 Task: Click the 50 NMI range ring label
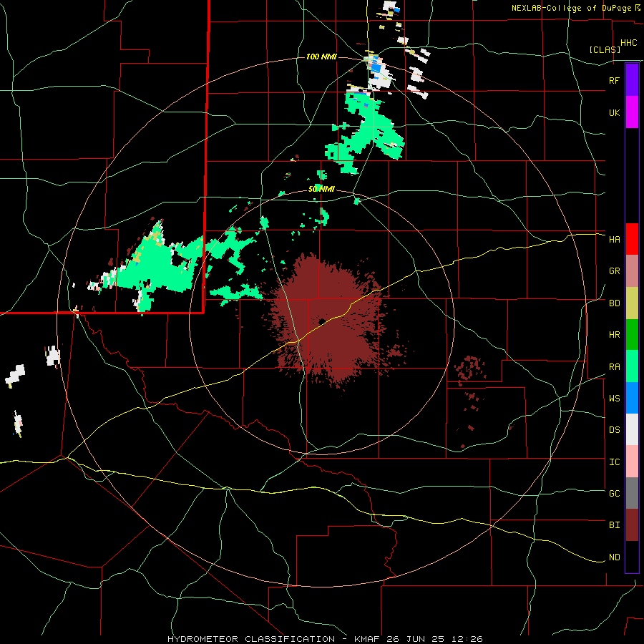[321, 189]
